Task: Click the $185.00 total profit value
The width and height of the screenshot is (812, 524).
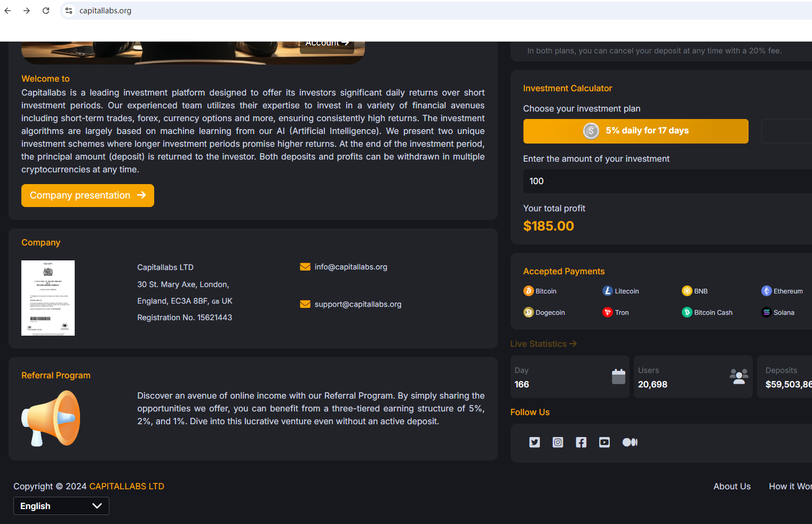Action: tap(548, 226)
